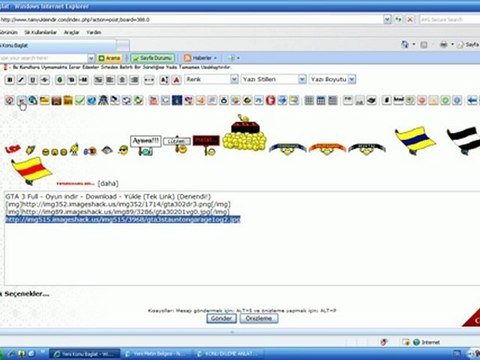
Task: Open the Araçlar menu
Action: click(x=72, y=32)
